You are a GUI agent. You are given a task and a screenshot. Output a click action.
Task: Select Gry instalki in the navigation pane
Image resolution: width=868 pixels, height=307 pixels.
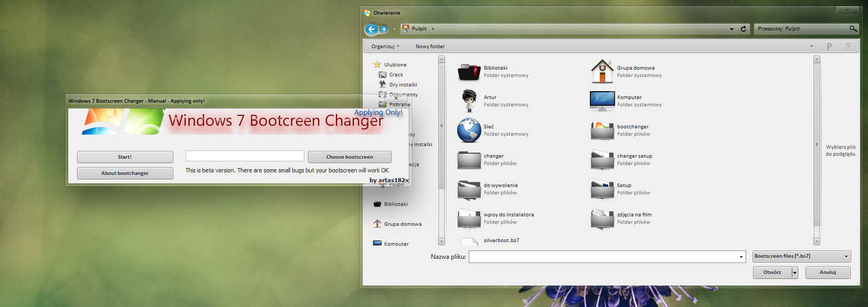coord(398,84)
